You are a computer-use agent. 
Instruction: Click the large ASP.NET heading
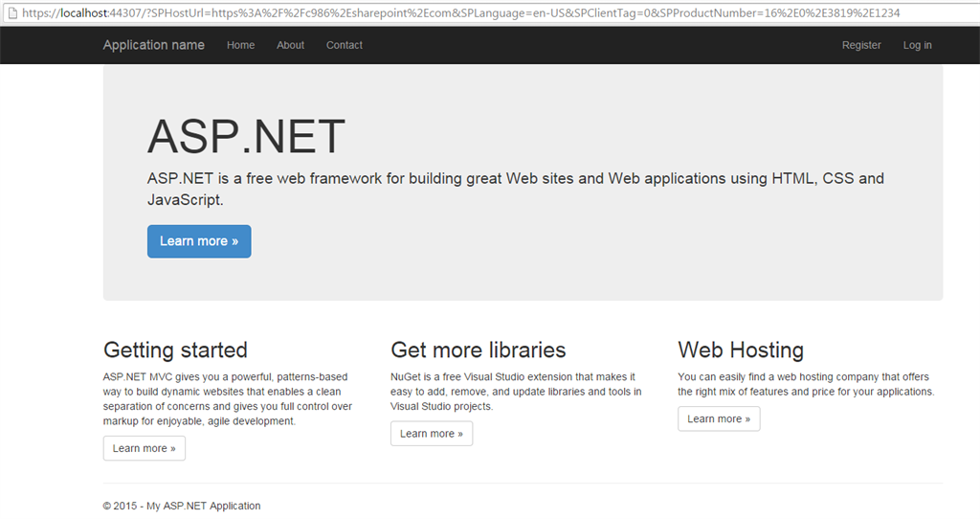click(246, 136)
